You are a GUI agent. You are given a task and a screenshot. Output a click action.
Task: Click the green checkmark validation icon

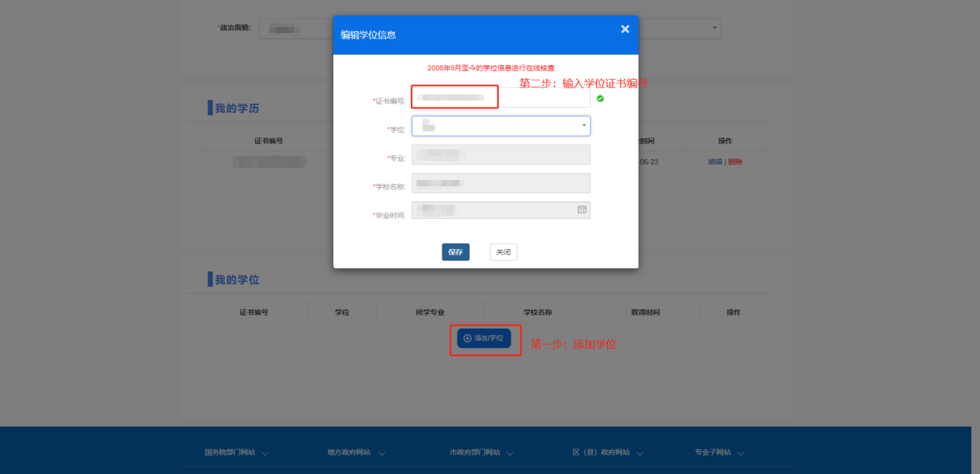click(600, 98)
